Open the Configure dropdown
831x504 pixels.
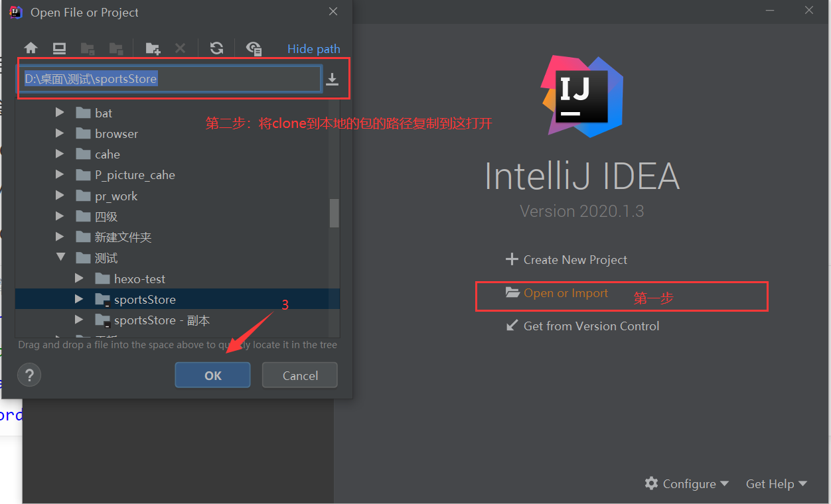(x=687, y=483)
